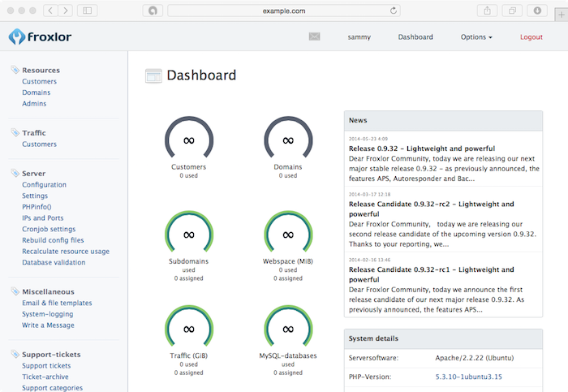Show Safari downloads
The width and height of the screenshot is (568, 392).
coord(537,11)
